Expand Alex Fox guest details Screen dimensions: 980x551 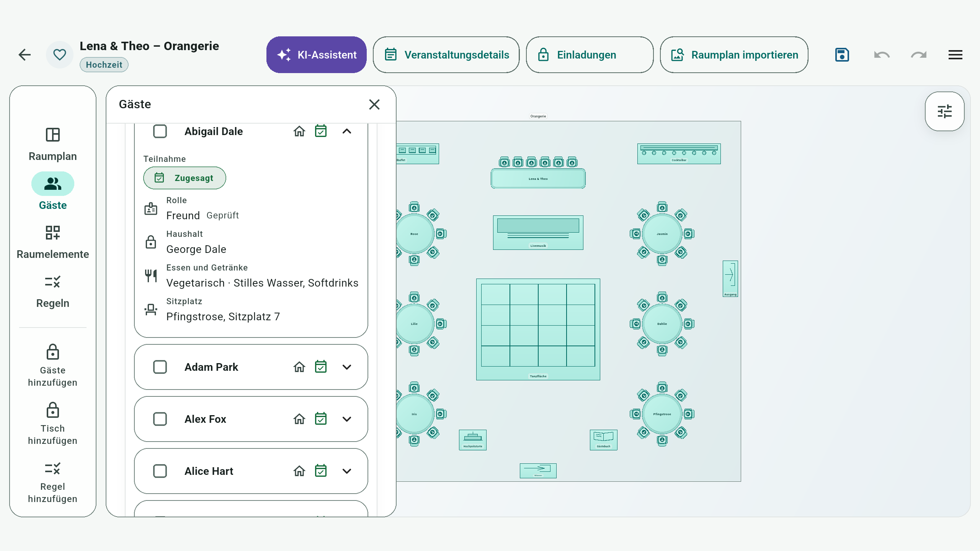pyautogui.click(x=347, y=419)
